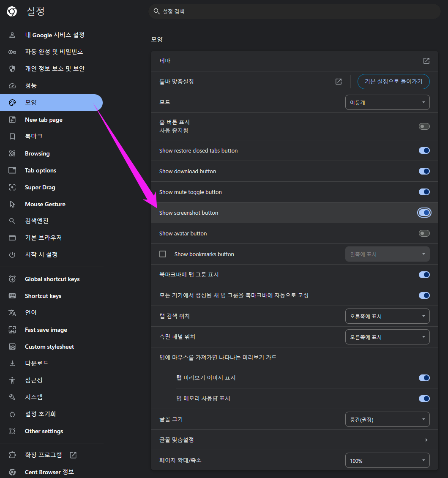This screenshot has width=448, height=478.
Task: Go to Cent Browser 정보 page
Action: pos(51,472)
